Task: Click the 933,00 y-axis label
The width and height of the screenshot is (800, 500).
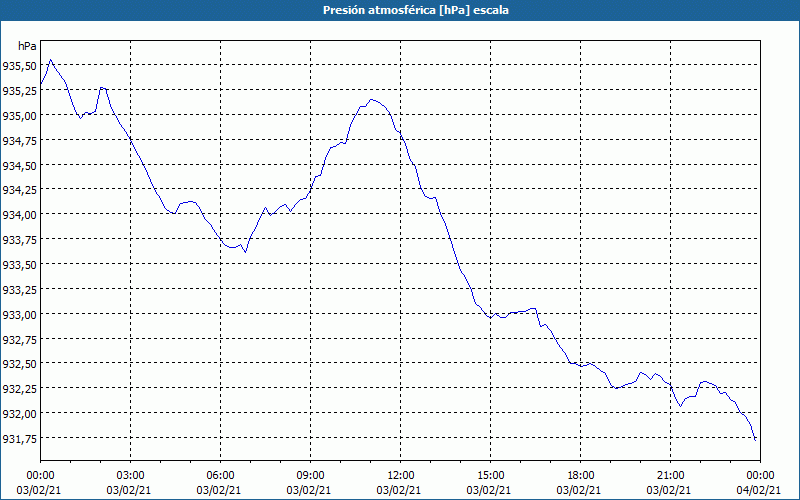Action: (19, 314)
